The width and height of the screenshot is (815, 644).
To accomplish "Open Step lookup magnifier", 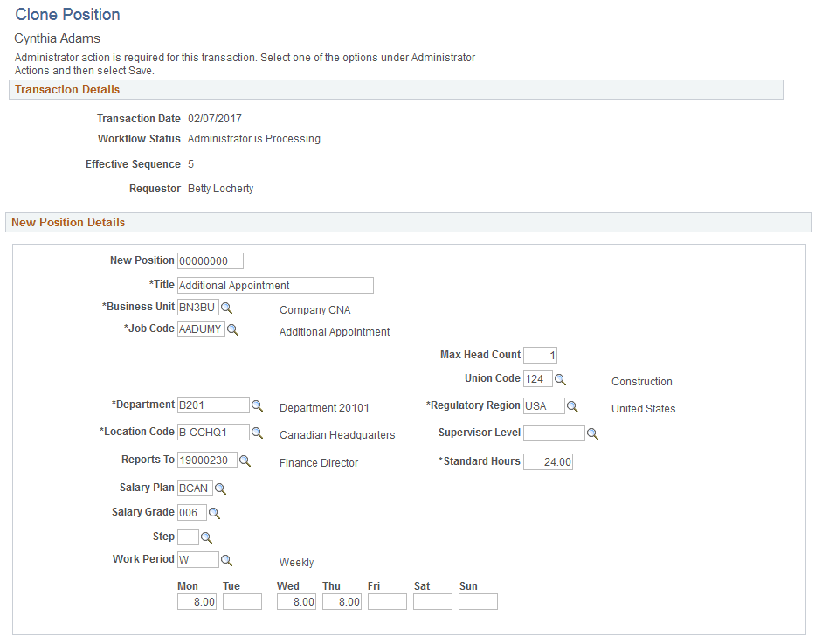I will (206, 537).
